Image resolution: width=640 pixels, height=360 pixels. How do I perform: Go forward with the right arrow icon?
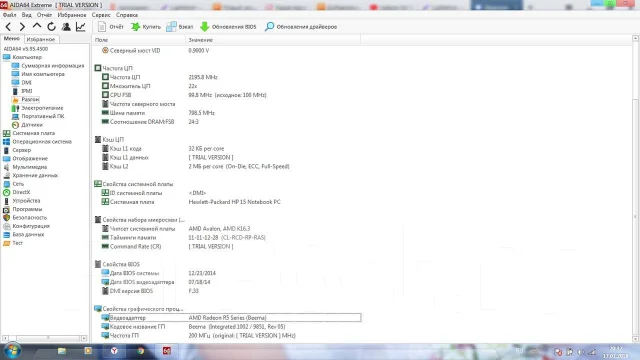point(22,27)
